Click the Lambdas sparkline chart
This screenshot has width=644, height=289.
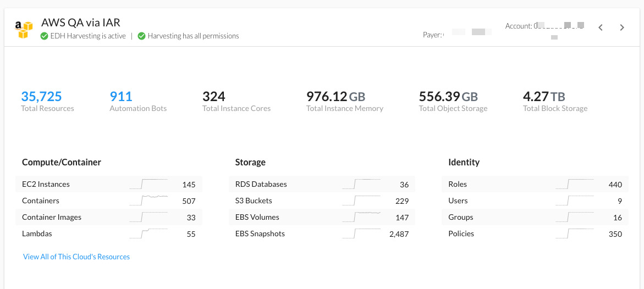pyautogui.click(x=148, y=233)
